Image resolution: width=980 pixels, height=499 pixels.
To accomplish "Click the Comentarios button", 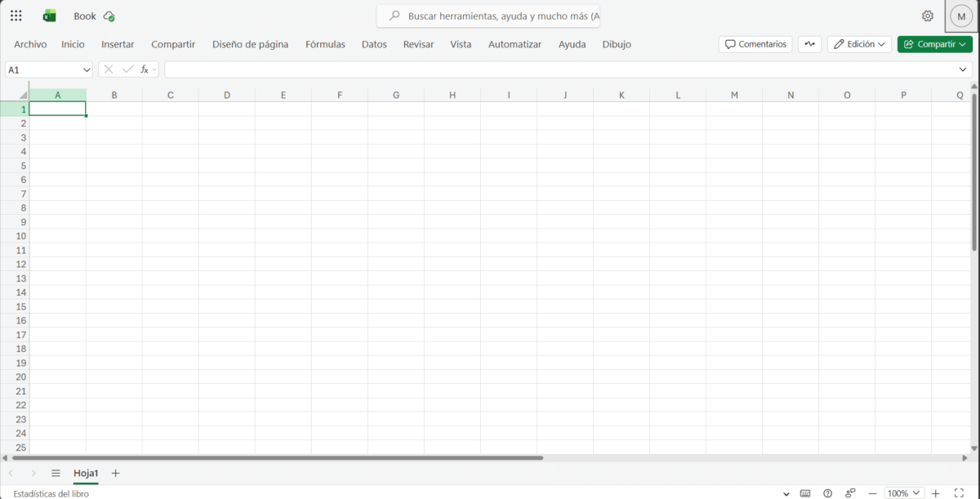I will tap(755, 44).
